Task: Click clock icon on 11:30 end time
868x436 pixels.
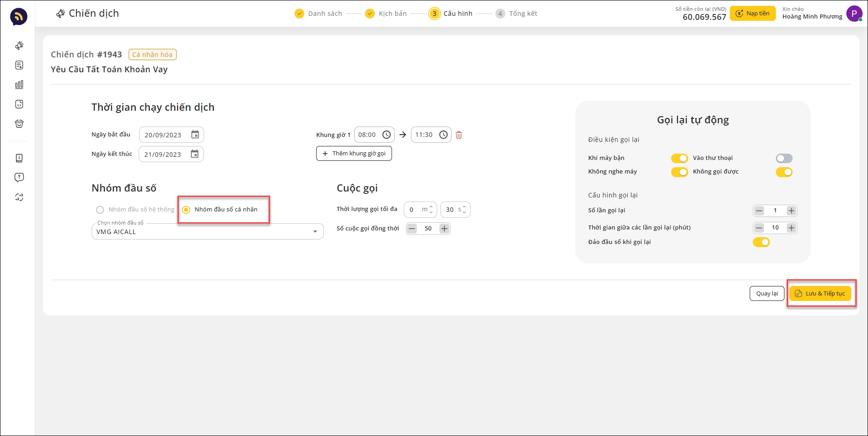Action: pos(443,135)
